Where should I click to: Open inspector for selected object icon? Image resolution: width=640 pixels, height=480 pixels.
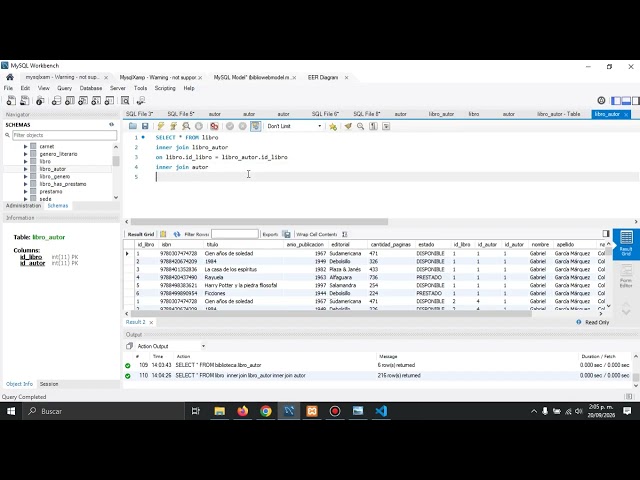click(40, 100)
